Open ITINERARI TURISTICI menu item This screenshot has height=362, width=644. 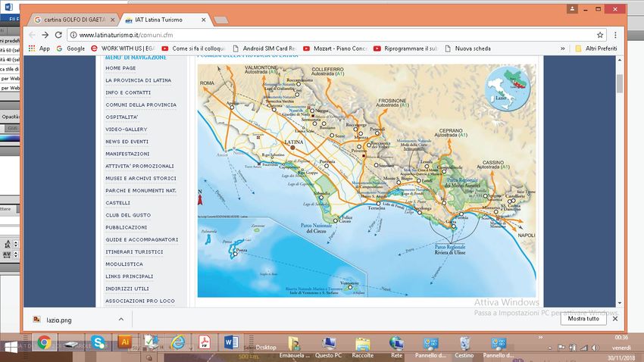click(x=134, y=252)
